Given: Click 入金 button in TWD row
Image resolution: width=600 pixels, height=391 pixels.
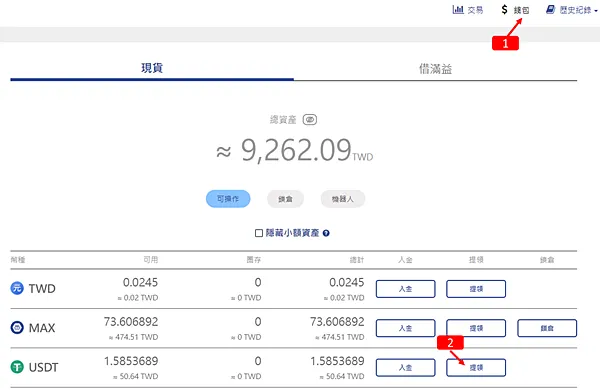Looking at the screenshot, I should coord(405,289).
